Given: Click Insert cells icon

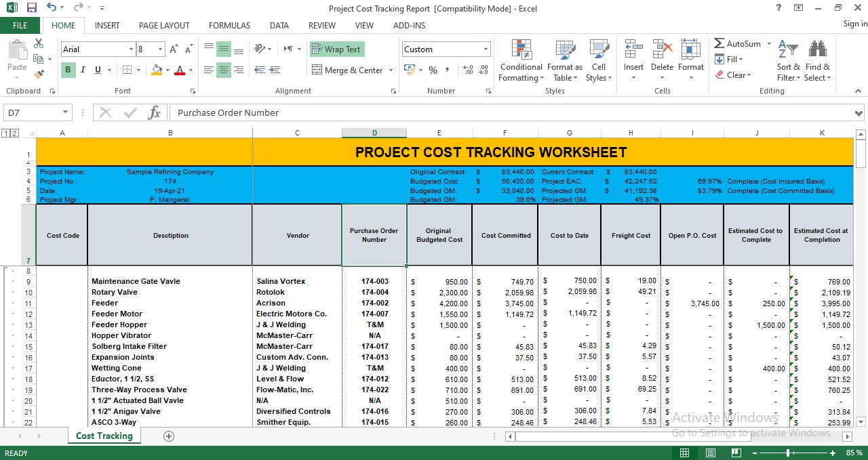Looking at the screenshot, I should click(633, 51).
